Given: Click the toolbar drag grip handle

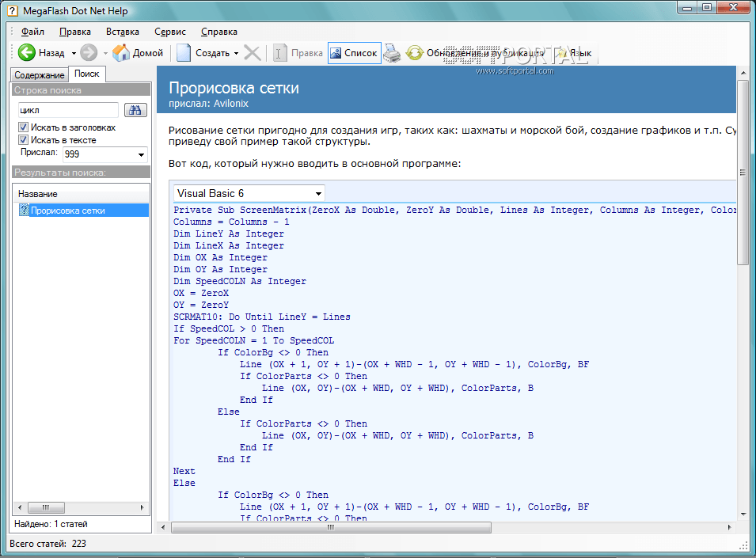Looking at the screenshot, I should tap(13, 53).
